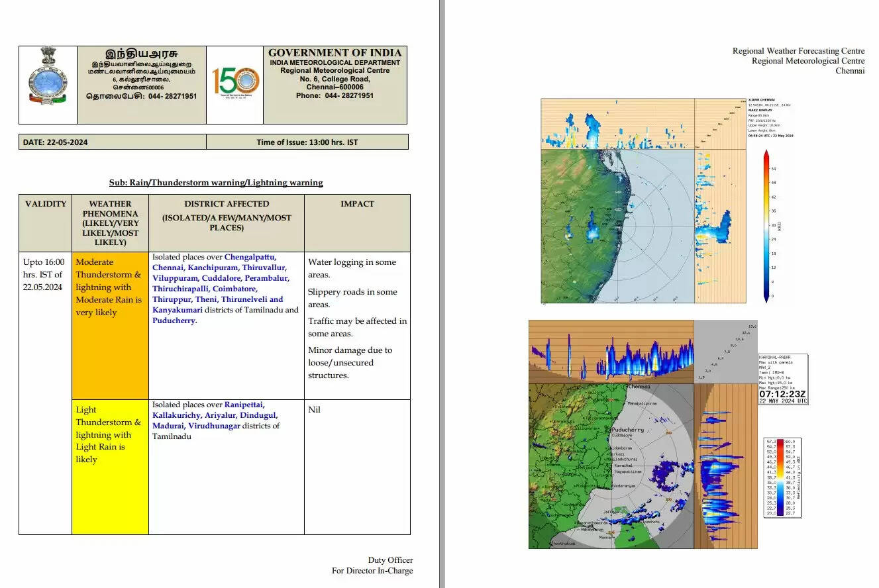Screen dimensions: 879x588
Task: Click the GOVERNMENT OF INDIA title text
Action: (x=335, y=53)
